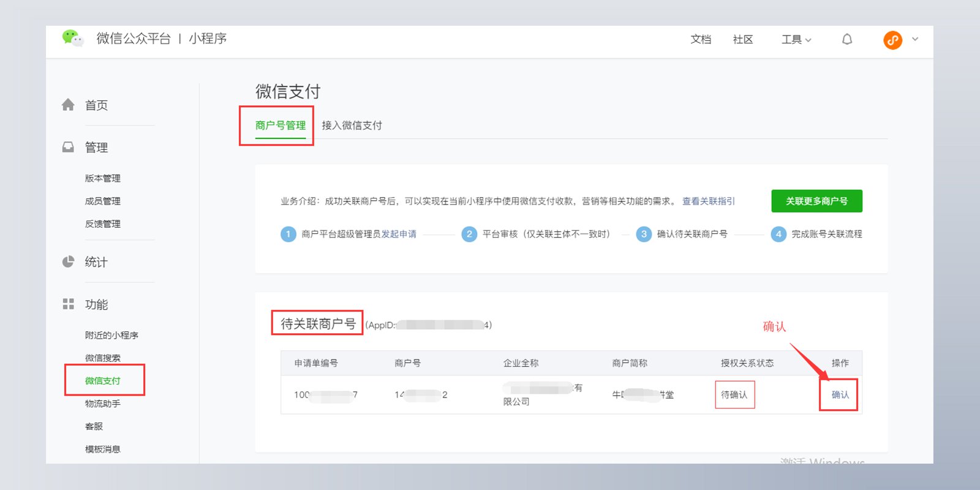Open 微信支付 in sidebar
The height and width of the screenshot is (490, 980).
102,380
